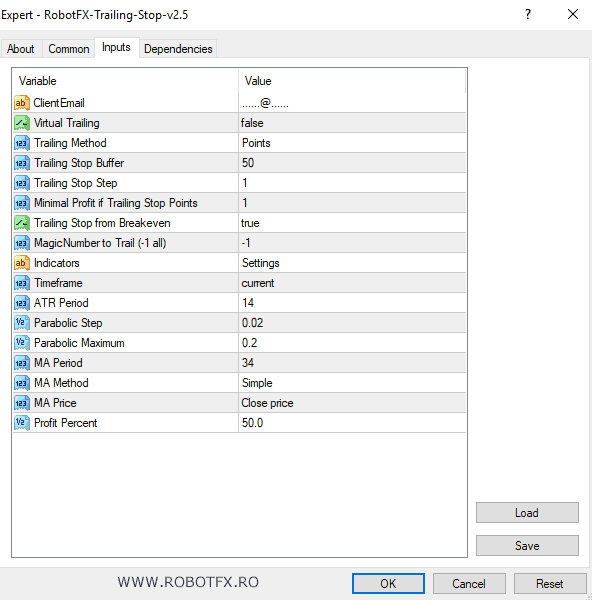
Task: Select the Inputs tab
Action: [x=116, y=47]
